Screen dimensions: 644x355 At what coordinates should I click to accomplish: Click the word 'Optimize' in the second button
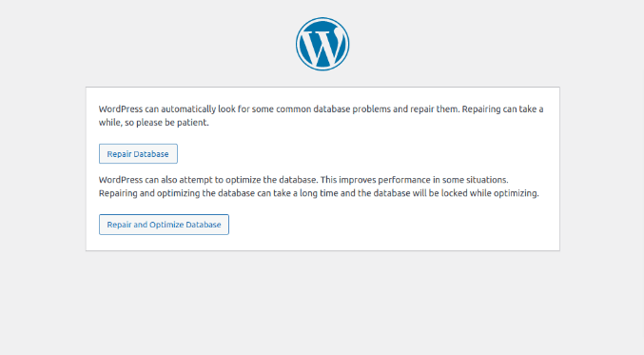point(166,225)
